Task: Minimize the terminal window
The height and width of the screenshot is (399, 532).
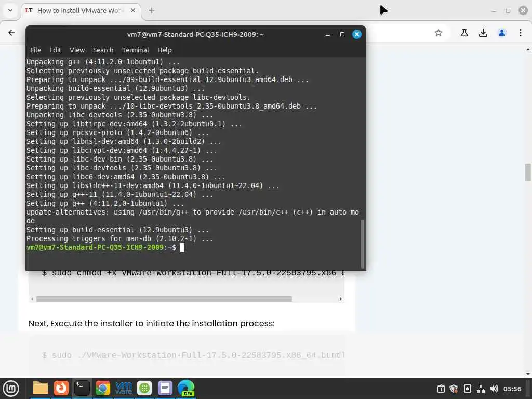Action: 328,35
